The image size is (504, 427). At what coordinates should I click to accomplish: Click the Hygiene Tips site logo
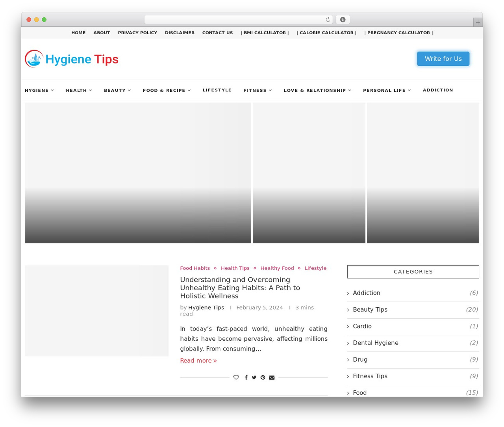pos(72,59)
